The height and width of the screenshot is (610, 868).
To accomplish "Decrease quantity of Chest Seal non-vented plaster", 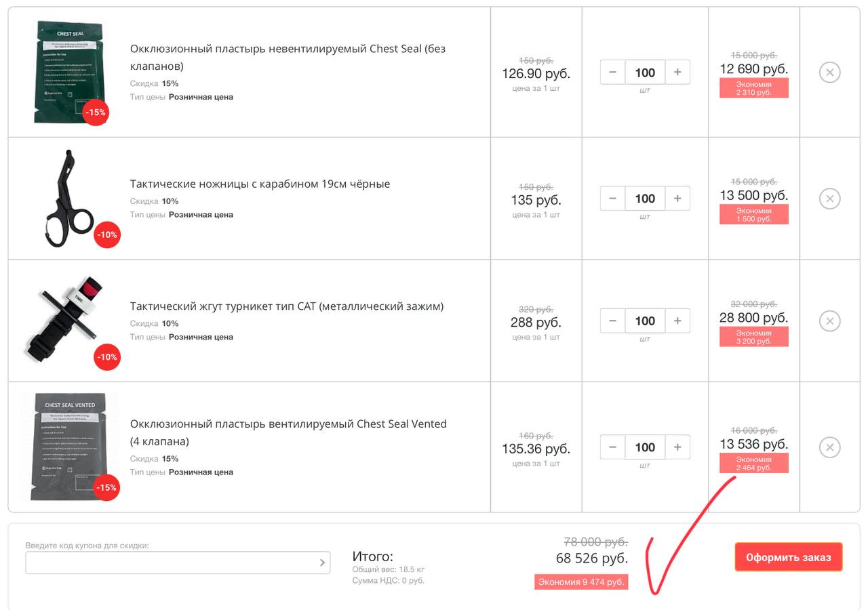I will pyautogui.click(x=612, y=73).
